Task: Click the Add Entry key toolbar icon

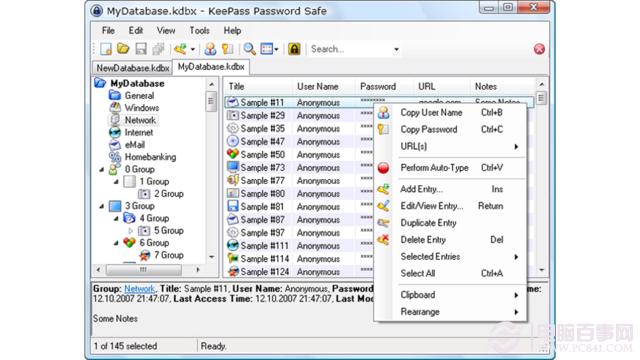Action: 180,49
